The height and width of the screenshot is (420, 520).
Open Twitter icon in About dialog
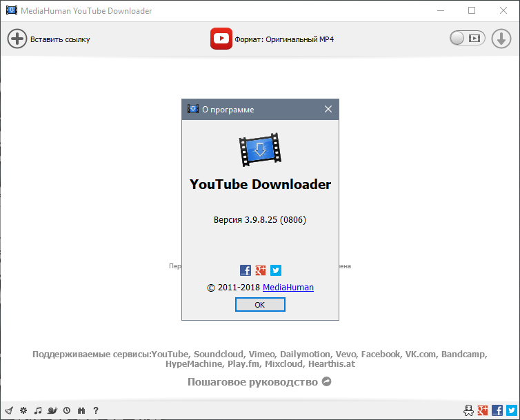(276, 270)
